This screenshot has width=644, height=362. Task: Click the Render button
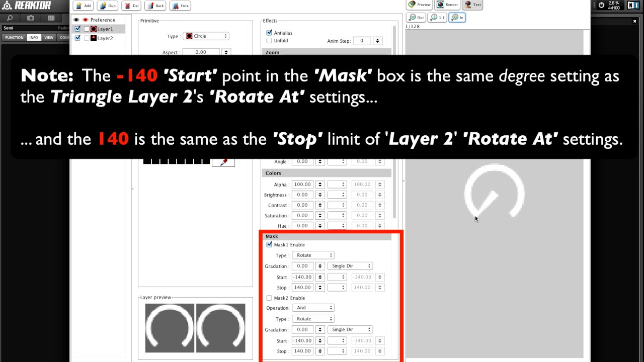[x=447, y=5]
